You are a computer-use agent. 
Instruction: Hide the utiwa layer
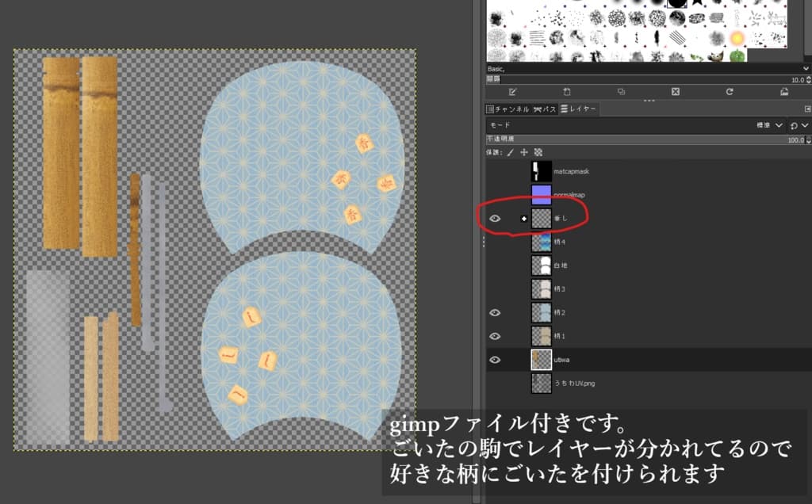click(x=496, y=360)
